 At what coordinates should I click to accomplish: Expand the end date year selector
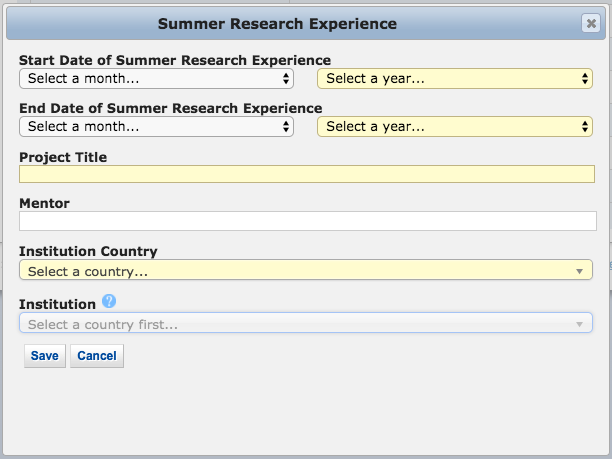454,126
